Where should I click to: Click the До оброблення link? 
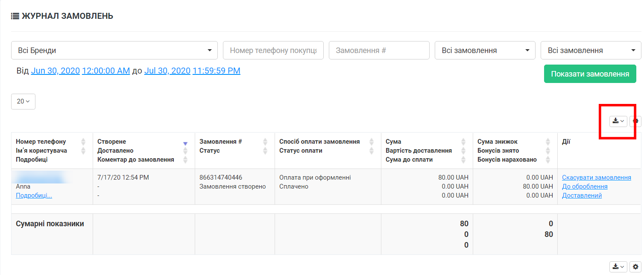coord(585,186)
